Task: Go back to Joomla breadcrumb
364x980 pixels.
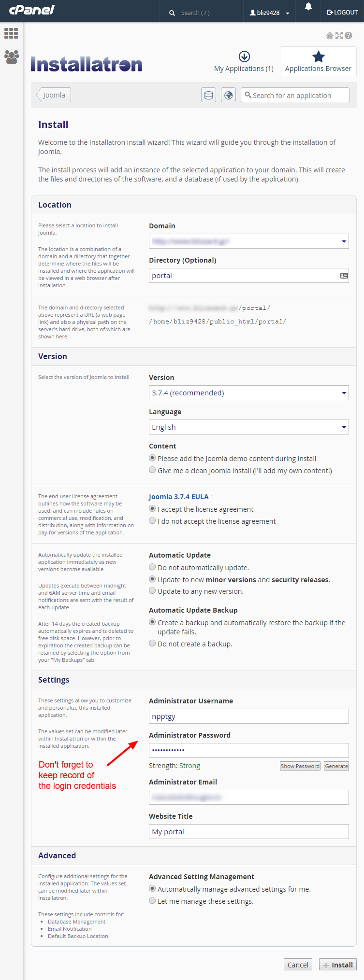Action: (54, 95)
